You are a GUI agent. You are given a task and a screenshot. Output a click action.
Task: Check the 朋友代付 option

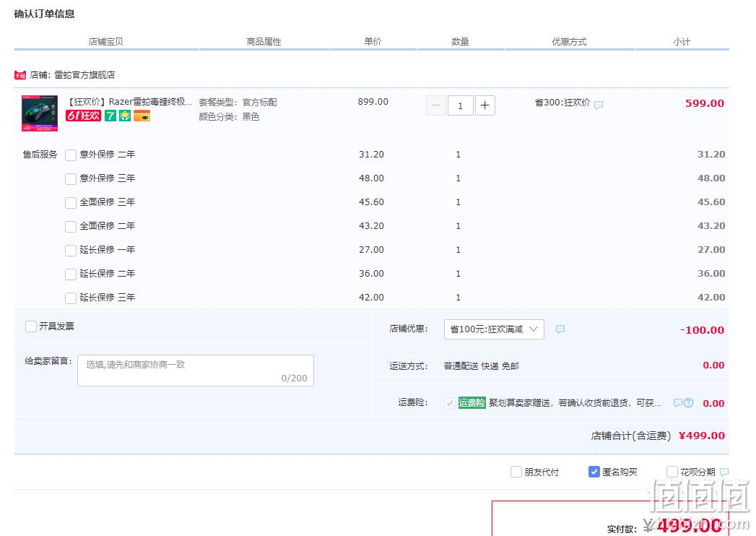tap(516, 472)
